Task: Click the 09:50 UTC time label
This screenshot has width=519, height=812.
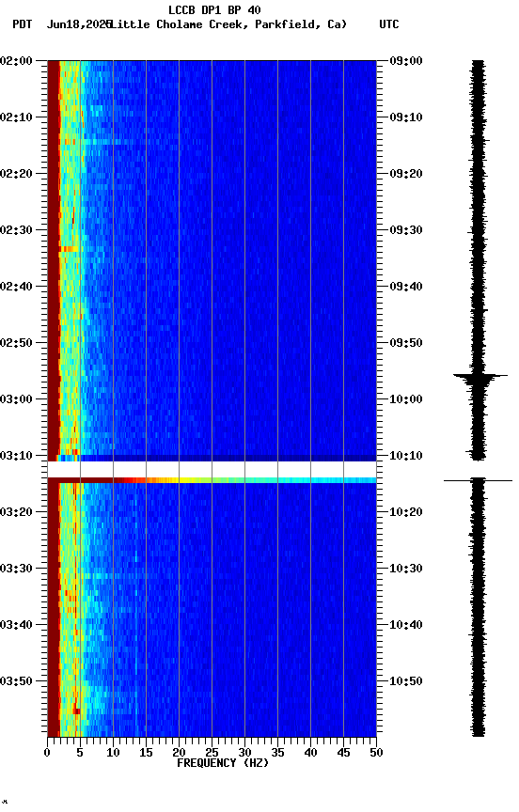Action: 406,343
